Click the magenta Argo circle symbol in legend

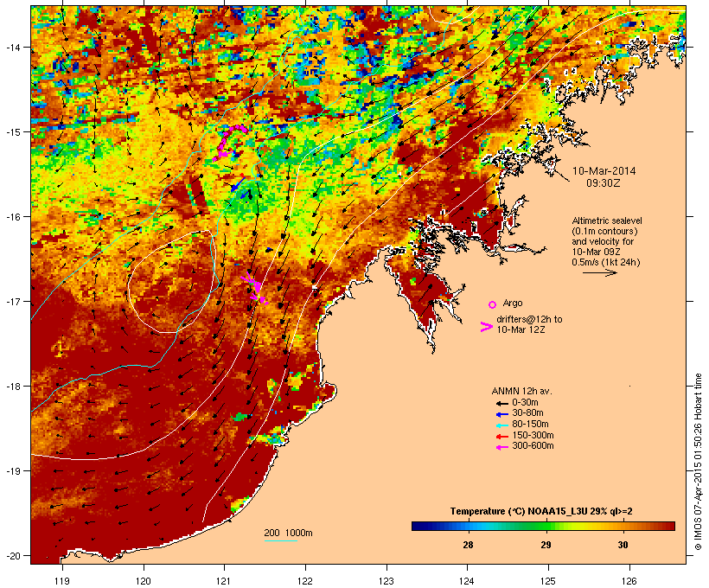tap(493, 304)
